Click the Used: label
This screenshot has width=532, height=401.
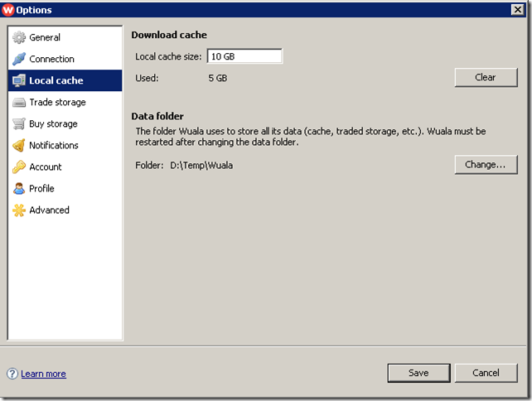(147, 78)
